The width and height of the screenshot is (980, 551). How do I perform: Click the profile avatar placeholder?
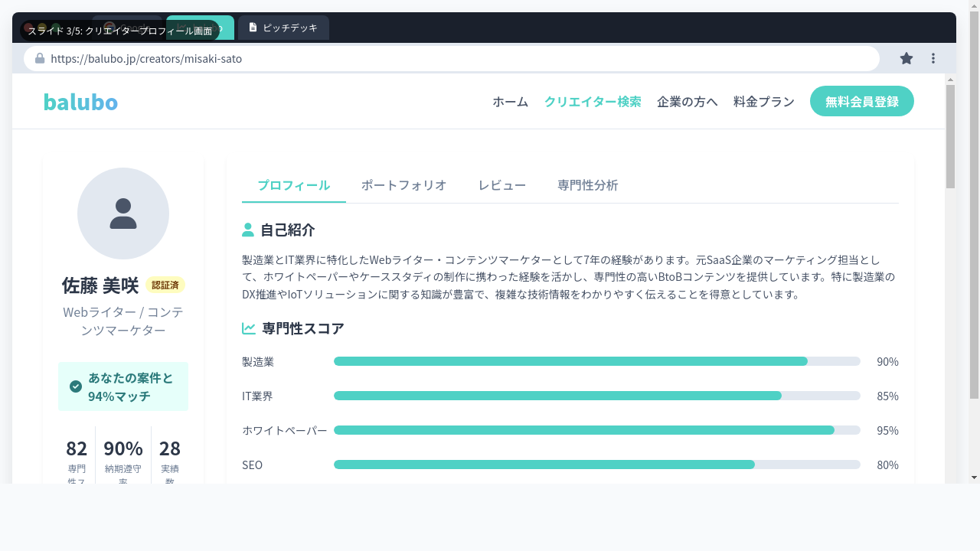[x=123, y=214]
